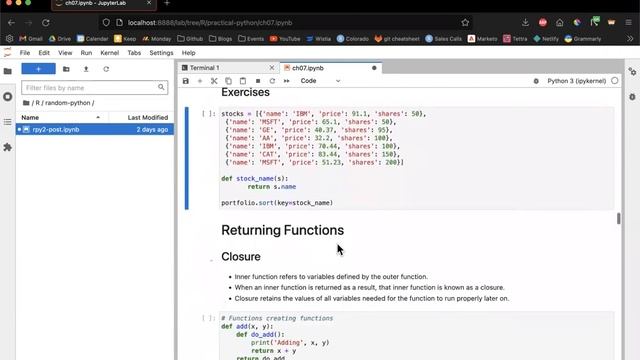Interrupt the kernel with stop icon
The width and height of the screenshot is (640, 360).
tap(258, 81)
